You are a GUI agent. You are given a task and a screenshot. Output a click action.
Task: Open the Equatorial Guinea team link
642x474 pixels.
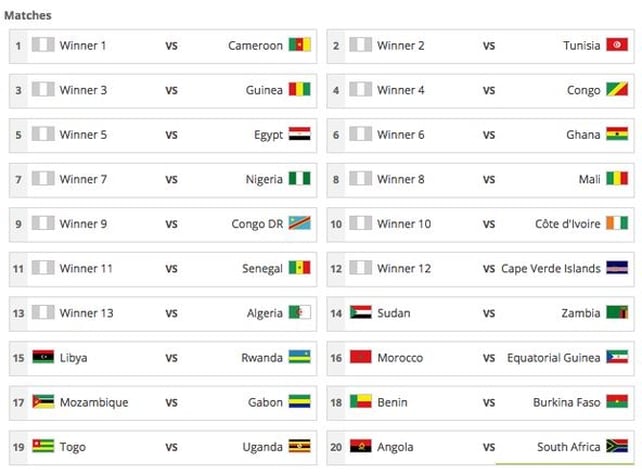pyautogui.click(x=554, y=358)
